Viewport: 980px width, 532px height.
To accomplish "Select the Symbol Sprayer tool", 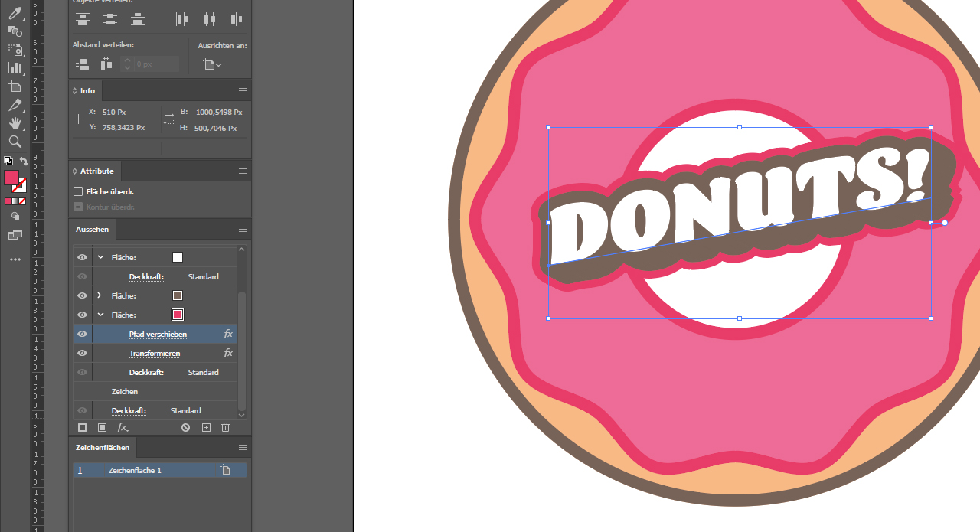I will pyautogui.click(x=15, y=50).
